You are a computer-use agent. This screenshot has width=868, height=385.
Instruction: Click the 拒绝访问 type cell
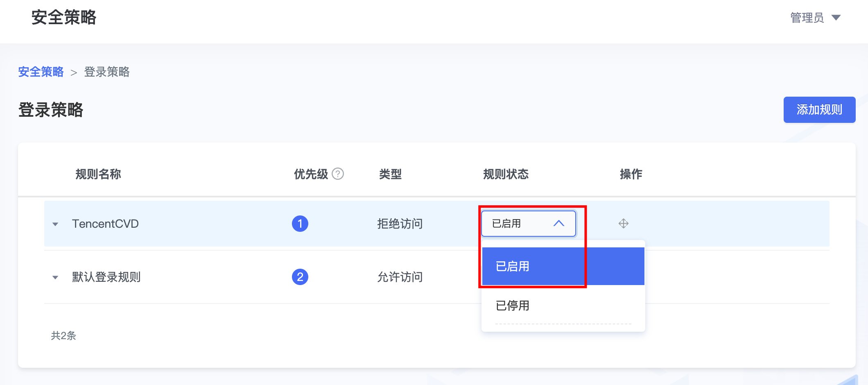[x=400, y=224]
